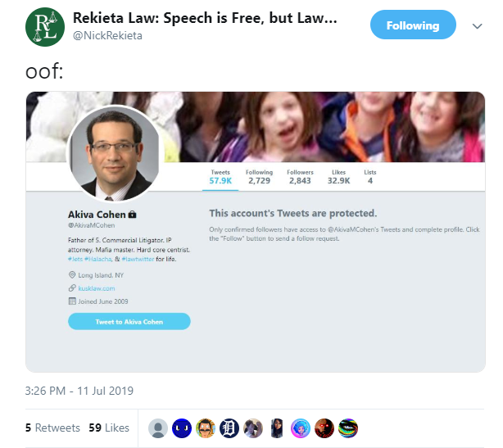This screenshot has height=448, width=503.
Task: View the 5 Retweets list
Action: [x=52, y=428]
